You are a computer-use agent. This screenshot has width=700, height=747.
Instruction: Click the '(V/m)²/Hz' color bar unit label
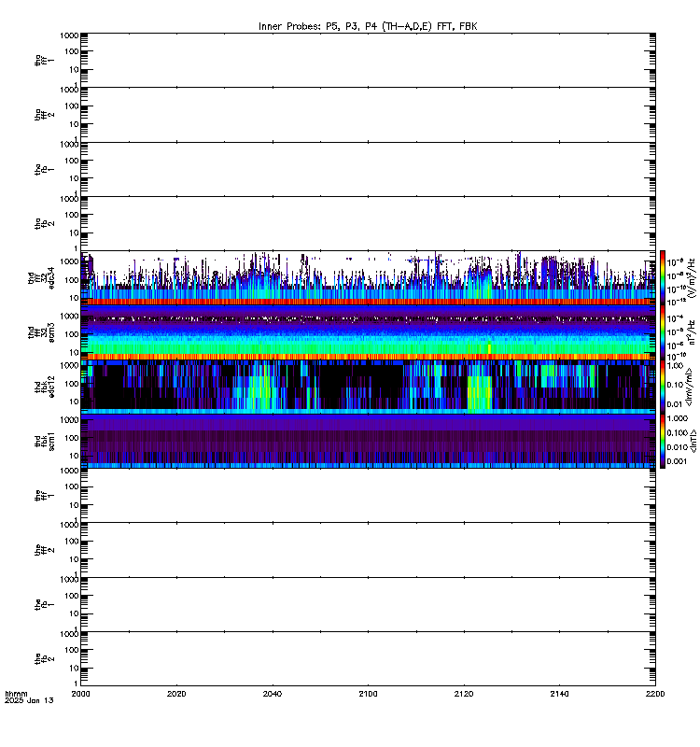pos(692,277)
